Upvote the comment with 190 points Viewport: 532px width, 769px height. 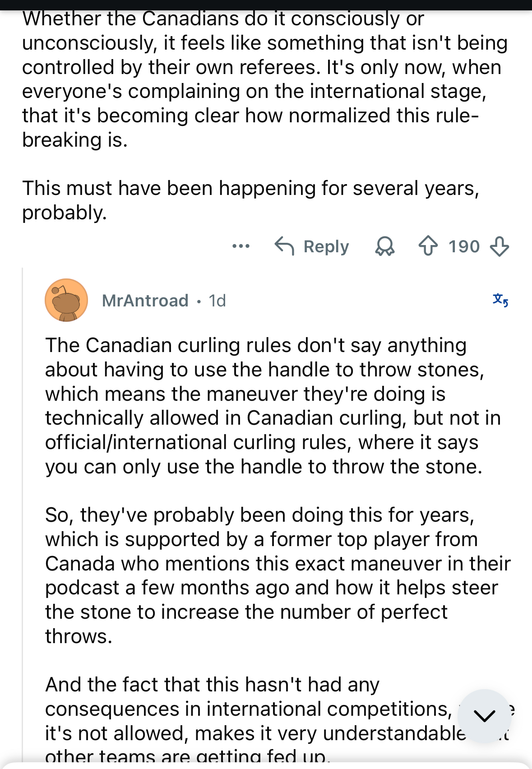coord(428,246)
